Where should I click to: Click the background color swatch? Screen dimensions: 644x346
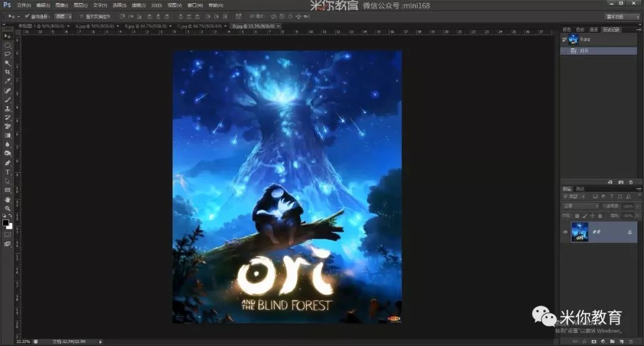(x=10, y=226)
